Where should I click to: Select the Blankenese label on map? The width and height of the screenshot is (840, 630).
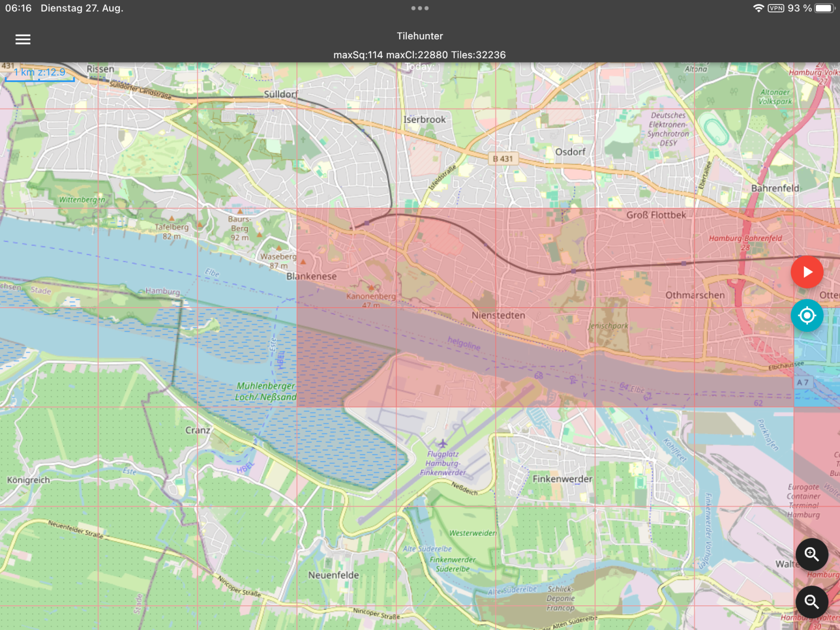point(311,277)
